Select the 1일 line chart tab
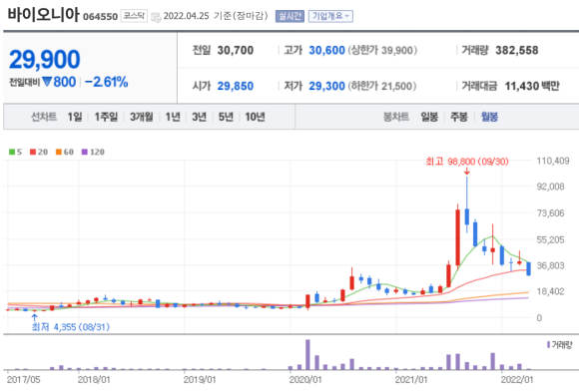Viewport: 579px width, 392px height. [75, 117]
